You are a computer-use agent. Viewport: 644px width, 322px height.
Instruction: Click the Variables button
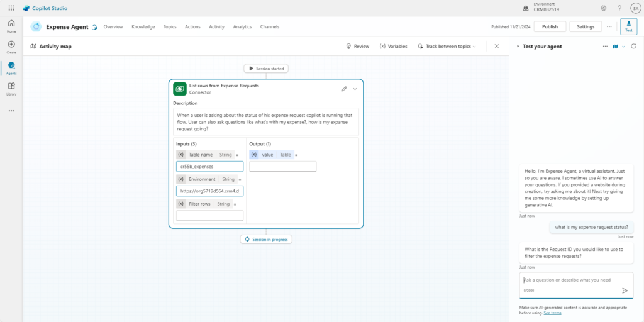pyautogui.click(x=393, y=47)
